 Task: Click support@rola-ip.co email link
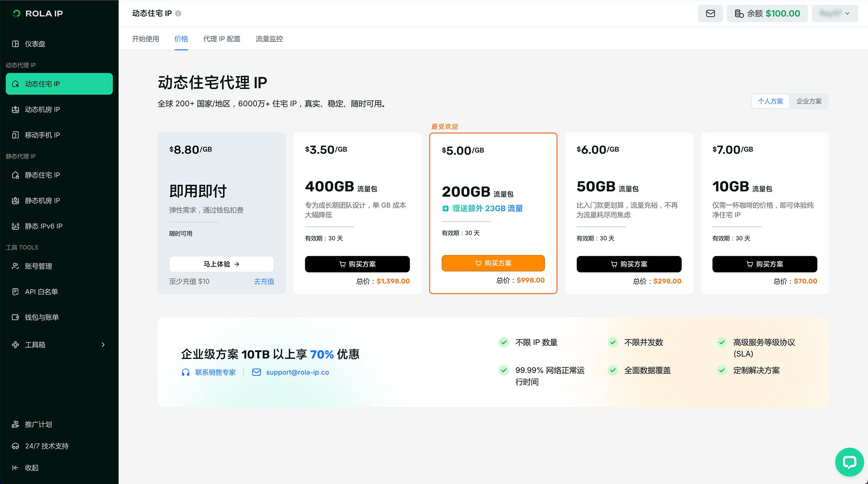point(297,372)
